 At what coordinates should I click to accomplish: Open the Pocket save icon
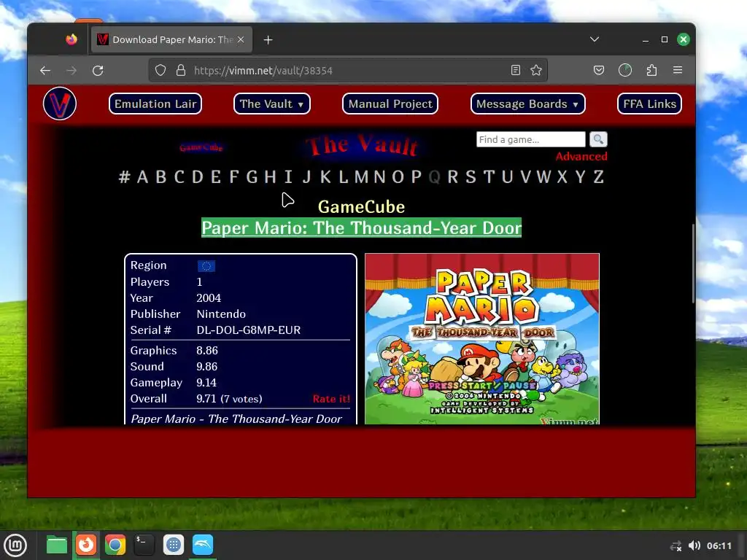(x=599, y=71)
